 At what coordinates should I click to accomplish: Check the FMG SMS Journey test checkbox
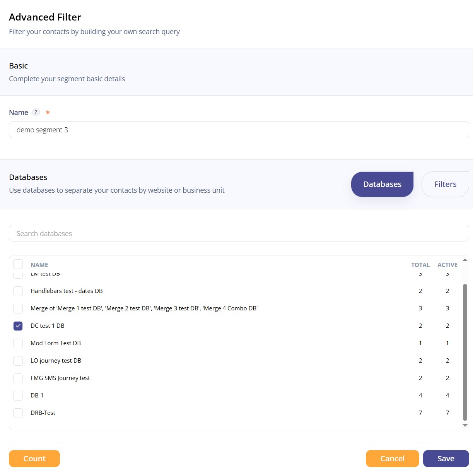[18, 378]
